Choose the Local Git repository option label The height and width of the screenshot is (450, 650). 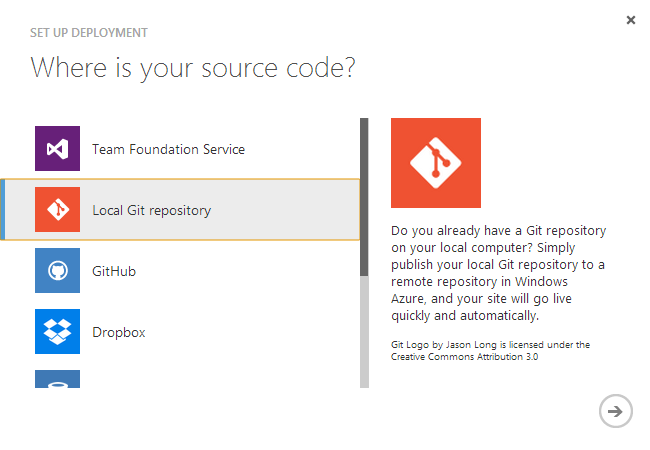point(151,210)
